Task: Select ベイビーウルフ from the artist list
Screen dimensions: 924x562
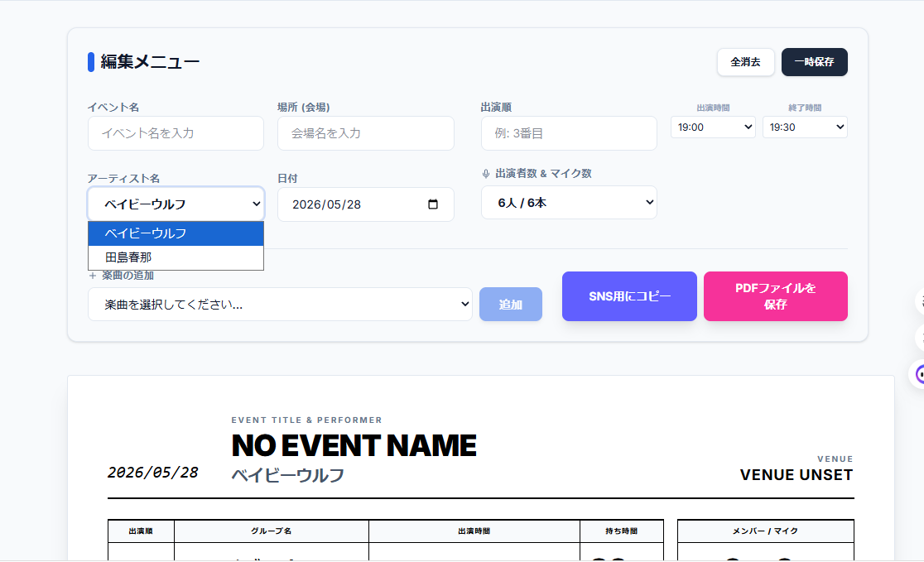Action: (176, 233)
